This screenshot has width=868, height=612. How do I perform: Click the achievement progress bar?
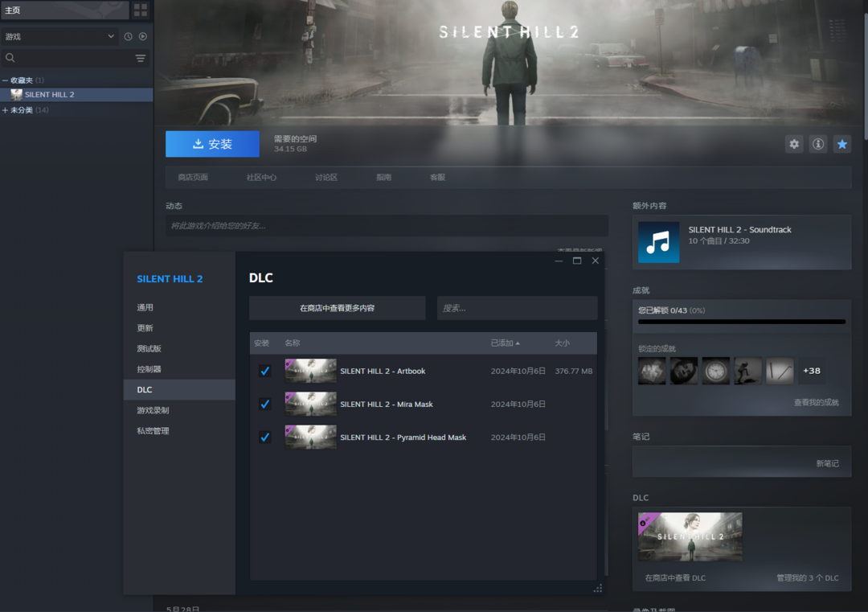pos(741,322)
